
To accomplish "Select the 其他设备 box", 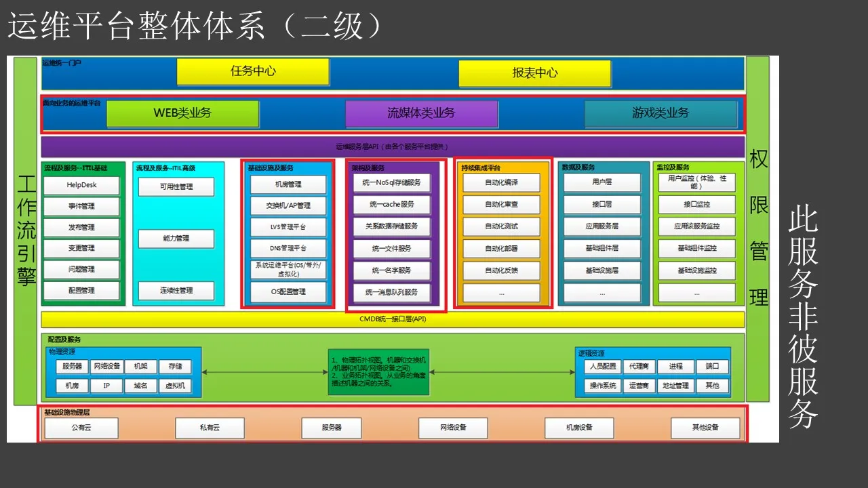I will pyautogui.click(x=705, y=428).
